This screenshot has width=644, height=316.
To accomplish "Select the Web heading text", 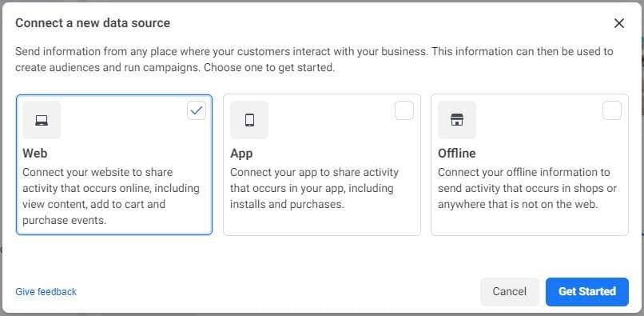I will [x=35, y=154].
